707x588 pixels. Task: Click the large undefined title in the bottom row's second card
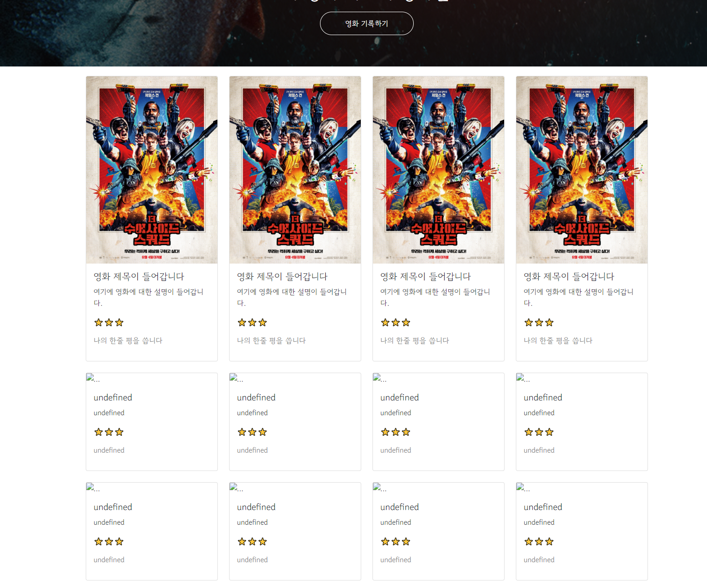256,507
